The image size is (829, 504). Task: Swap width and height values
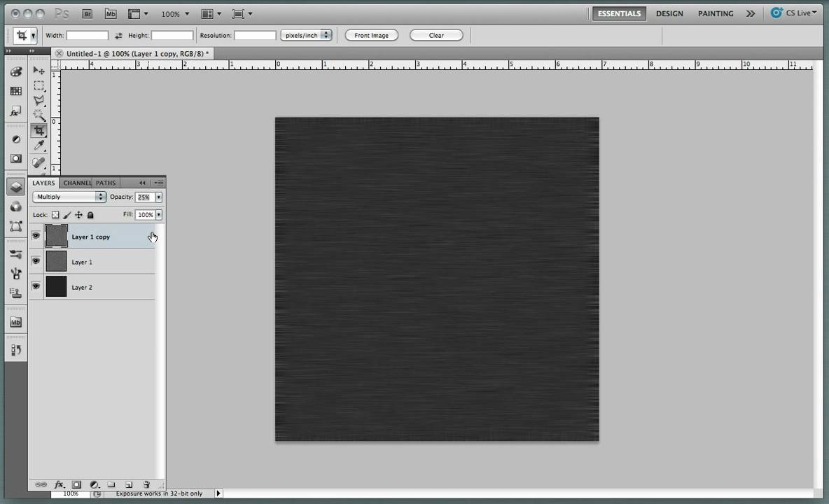coord(118,36)
